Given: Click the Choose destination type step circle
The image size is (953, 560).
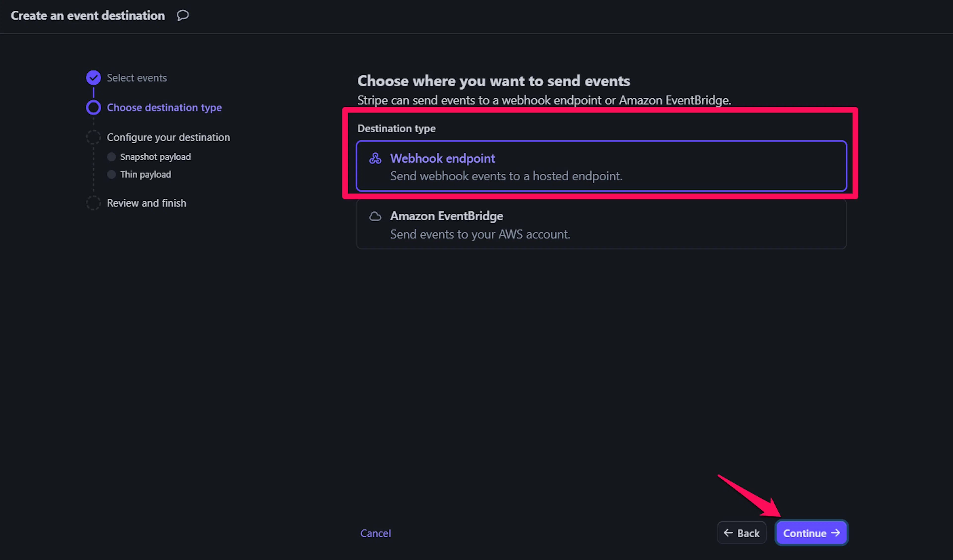Looking at the screenshot, I should (93, 108).
